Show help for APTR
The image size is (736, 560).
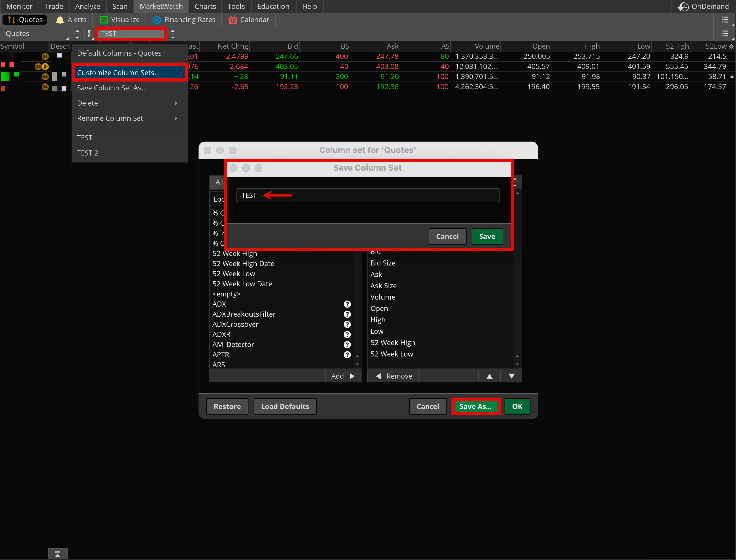347,355
